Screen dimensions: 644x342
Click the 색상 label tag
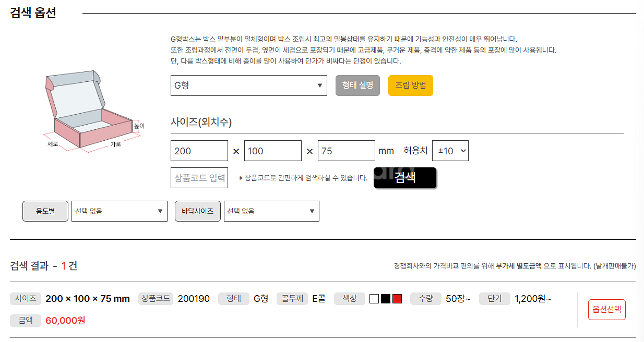coord(350,299)
